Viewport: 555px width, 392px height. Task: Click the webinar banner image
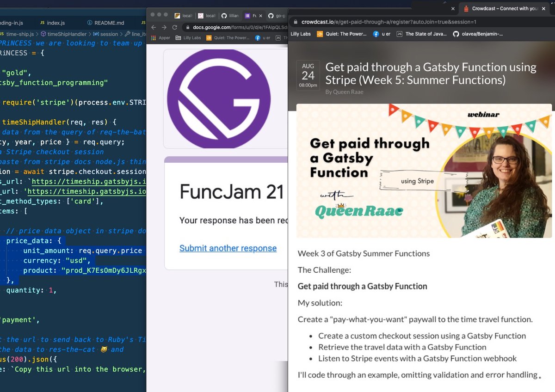[424, 171]
